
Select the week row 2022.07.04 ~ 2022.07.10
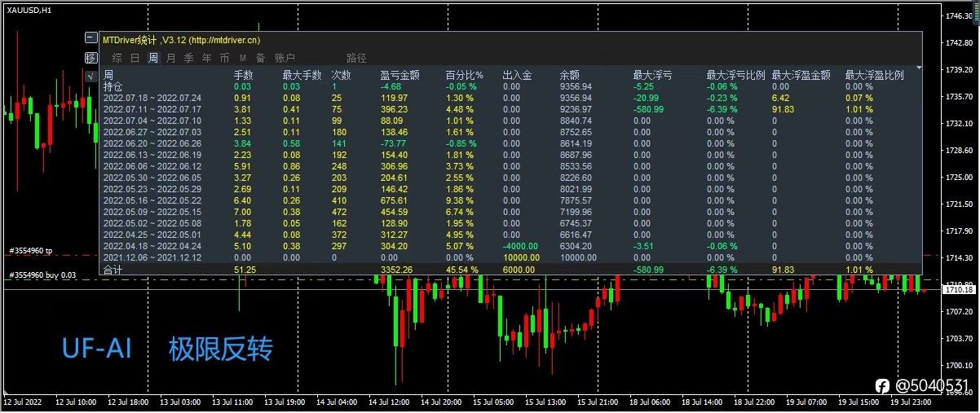510,121
